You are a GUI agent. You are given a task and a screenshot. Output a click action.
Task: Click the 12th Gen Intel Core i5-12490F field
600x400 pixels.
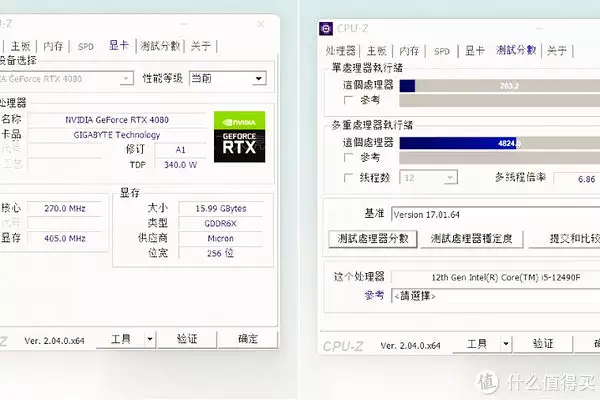[496, 277]
